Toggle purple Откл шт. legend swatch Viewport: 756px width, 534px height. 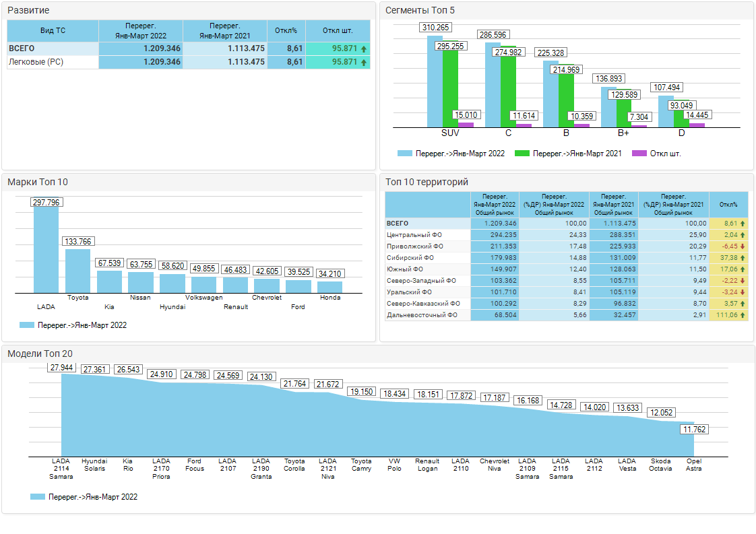(639, 154)
